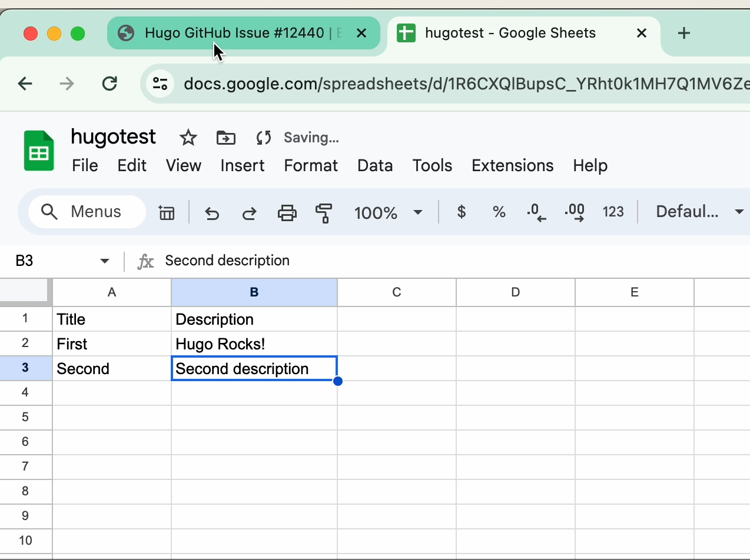Screen dimensions: 750x560
Task: Open the Extensions menu
Action: pyautogui.click(x=512, y=166)
